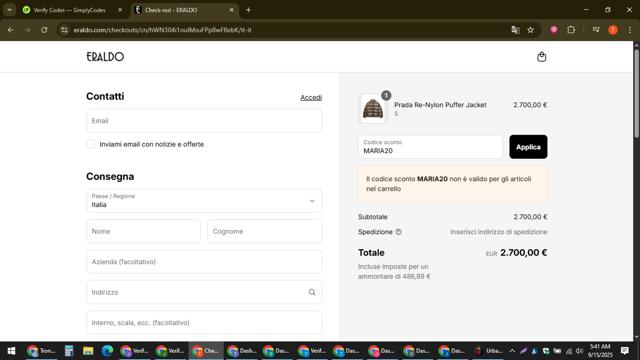The height and width of the screenshot is (360, 640).
Task: Reload the checkout page
Action: pos(44,30)
